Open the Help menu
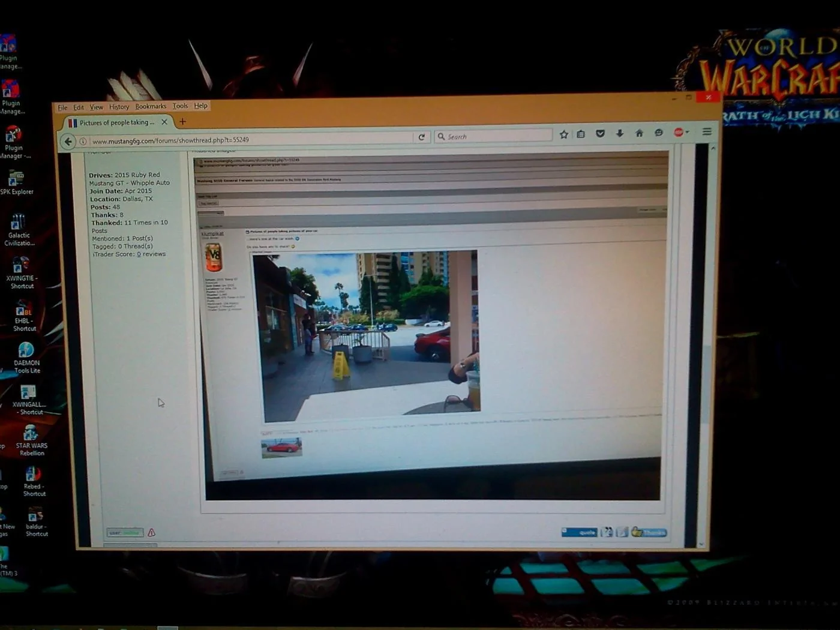Screen dimensions: 840x630 [200, 106]
